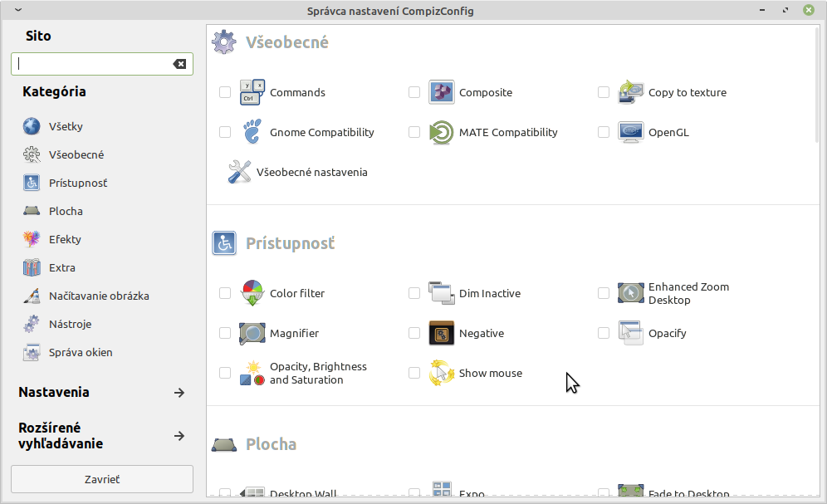This screenshot has height=504, width=827.
Task: Select the Správa okien icon in sidebar
Action: (32, 352)
